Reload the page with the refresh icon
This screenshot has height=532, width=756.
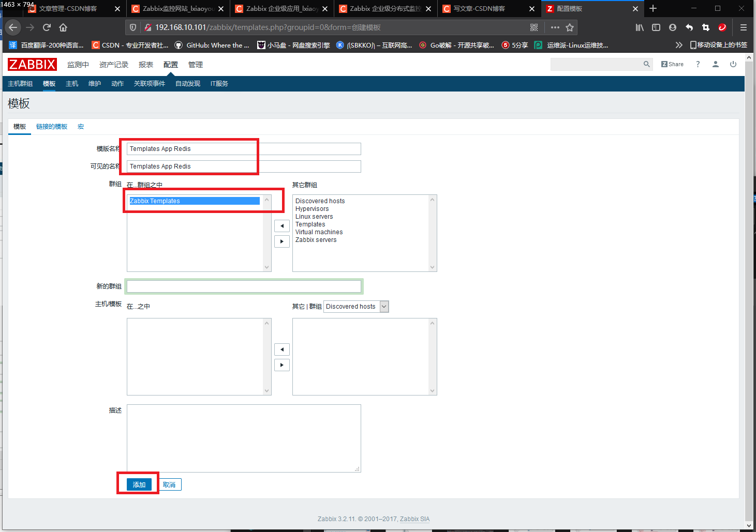47,27
